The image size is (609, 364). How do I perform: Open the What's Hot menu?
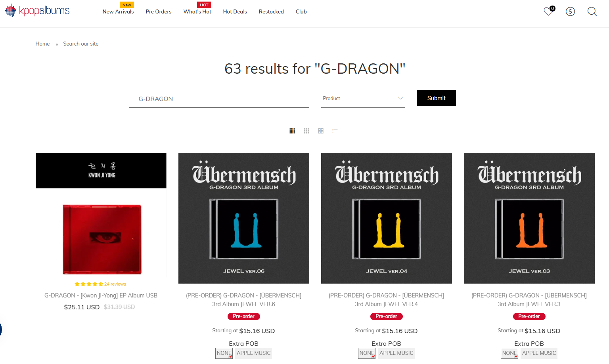[x=197, y=11]
